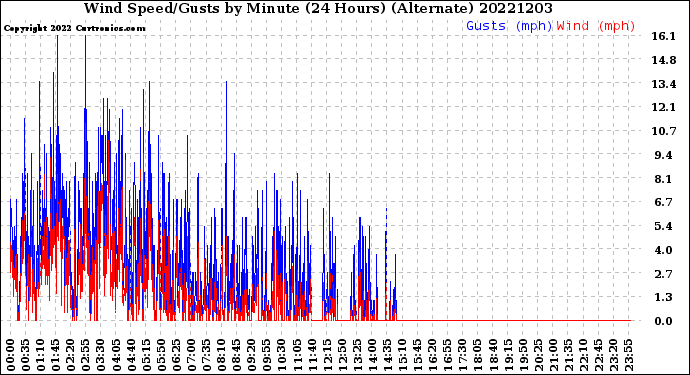Click the Copyright 2022 Cartronics.com text
Image resolution: width=690 pixels, height=375 pixels.
pyautogui.click(x=74, y=29)
